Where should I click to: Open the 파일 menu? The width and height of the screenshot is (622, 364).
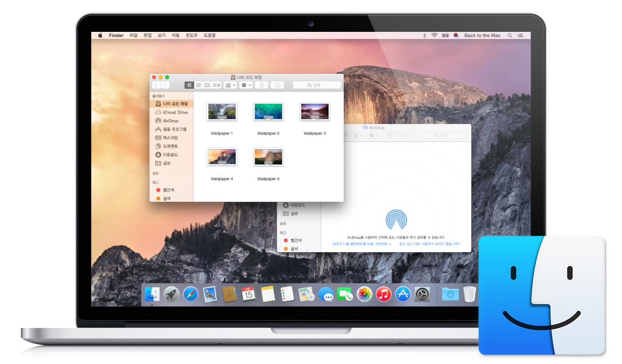pyautogui.click(x=133, y=35)
